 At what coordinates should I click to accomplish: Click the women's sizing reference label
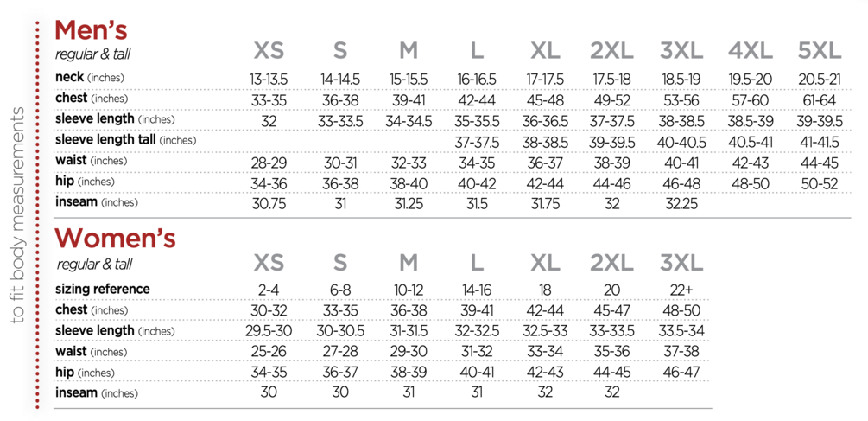pos(103,289)
